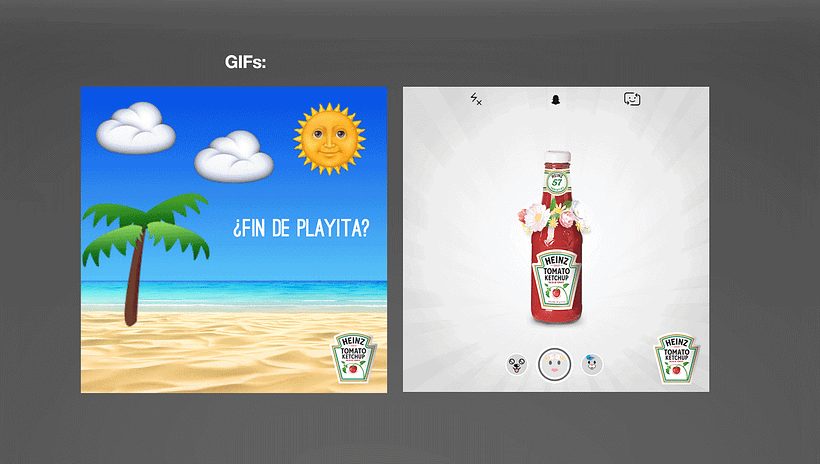The image size is (820, 464).
Task: Tap the flower crown lens capture button
Action: [x=554, y=364]
